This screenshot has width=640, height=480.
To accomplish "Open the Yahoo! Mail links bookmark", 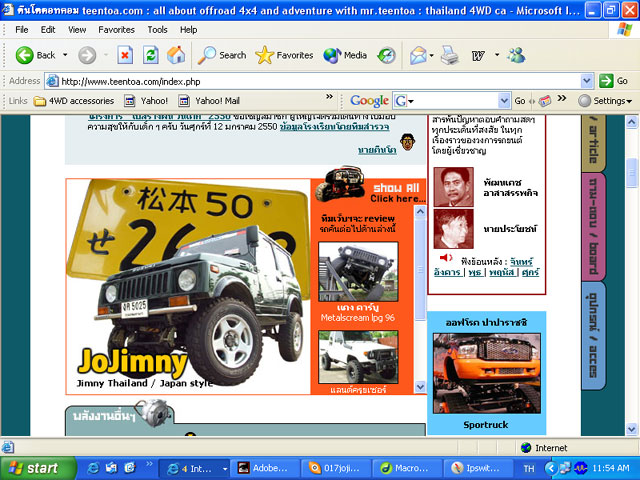I will pyautogui.click(x=209, y=101).
